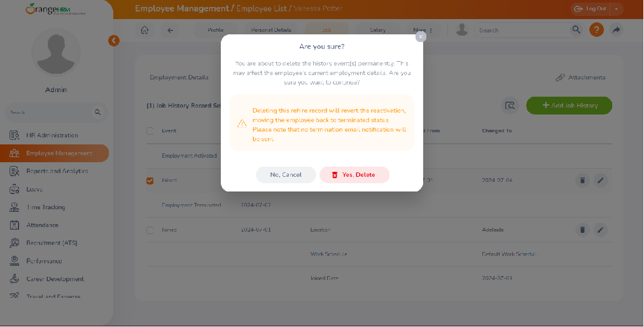This screenshot has height=327, width=644.
Task: Click the job history search filter icon
Action: (510, 106)
